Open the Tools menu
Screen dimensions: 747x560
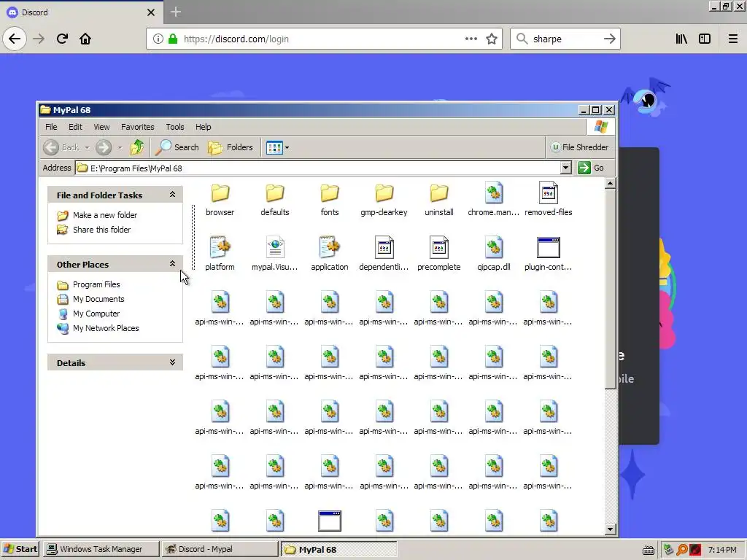click(175, 127)
